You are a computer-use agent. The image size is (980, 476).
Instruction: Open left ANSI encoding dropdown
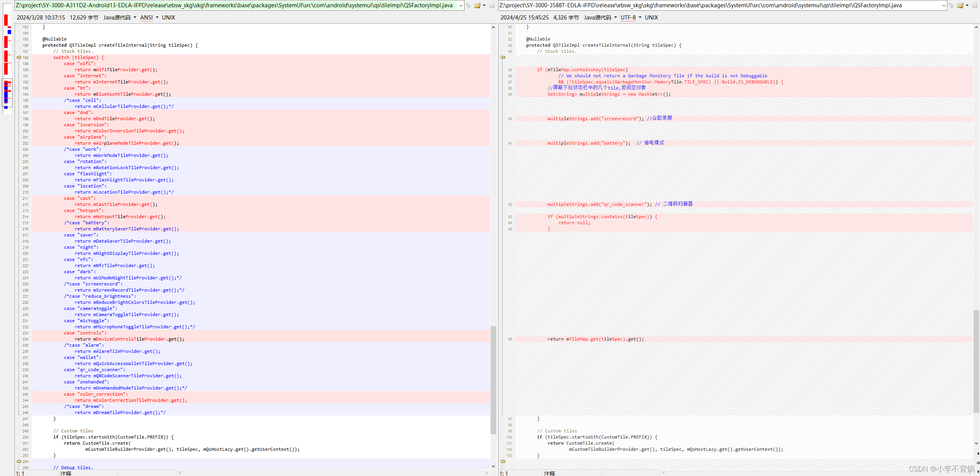pos(149,18)
